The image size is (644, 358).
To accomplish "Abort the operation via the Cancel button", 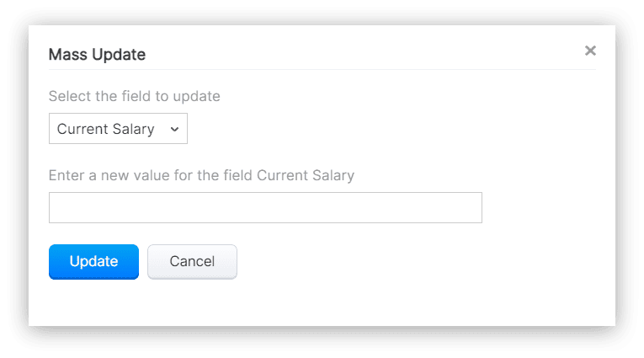I will coord(192,261).
